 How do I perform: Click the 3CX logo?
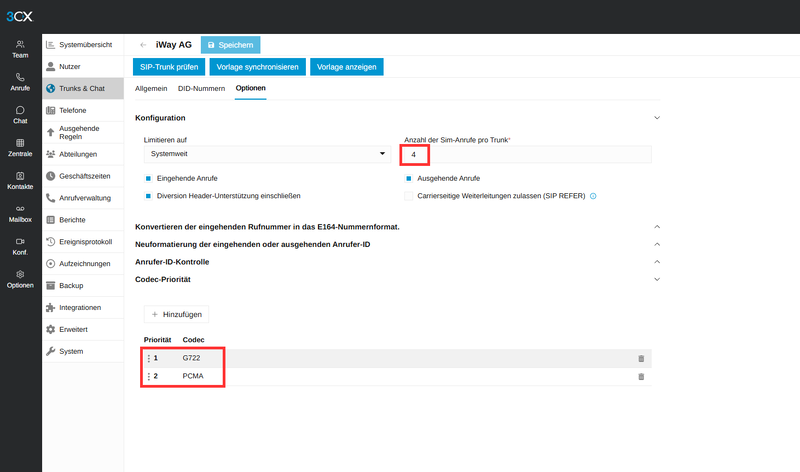[x=19, y=16]
